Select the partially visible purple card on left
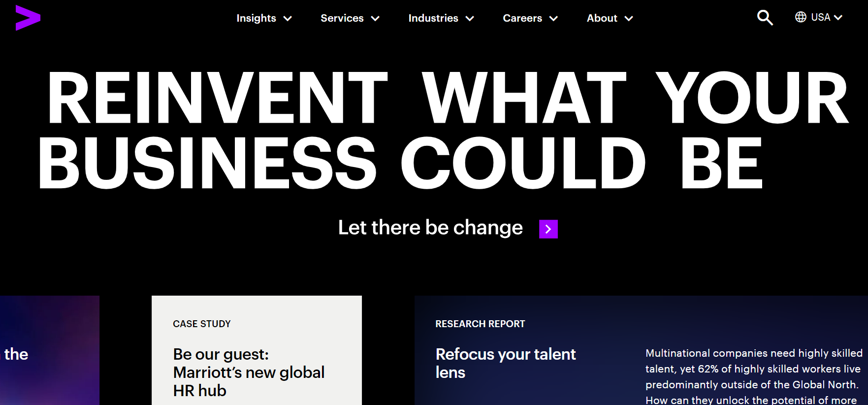The width and height of the screenshot is (868, 405). coord(49,350)
